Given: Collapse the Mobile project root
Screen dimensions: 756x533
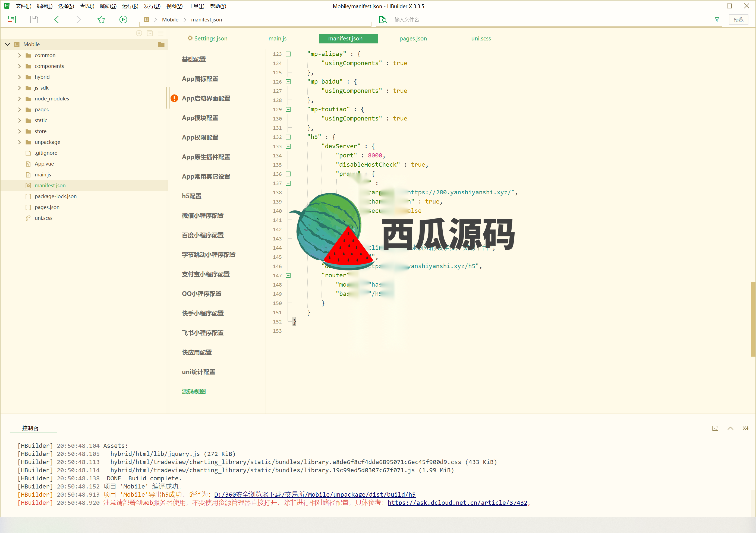Looking at the screenshot, I should tap(7, 45).
